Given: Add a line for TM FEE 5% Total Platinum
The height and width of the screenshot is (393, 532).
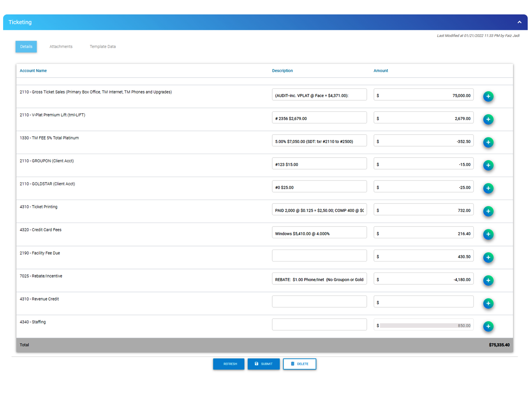Looking at the screenshot, I should [x=488, y=142].
